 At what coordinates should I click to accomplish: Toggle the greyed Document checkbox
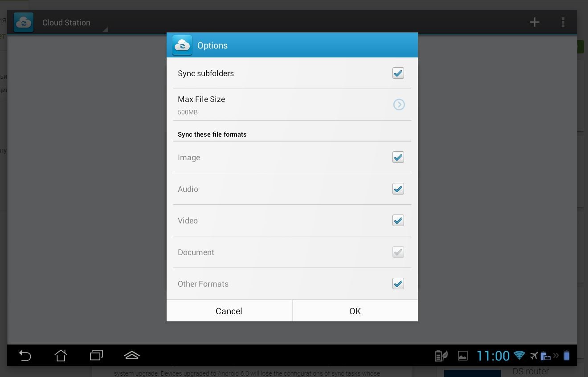[398, 252]
